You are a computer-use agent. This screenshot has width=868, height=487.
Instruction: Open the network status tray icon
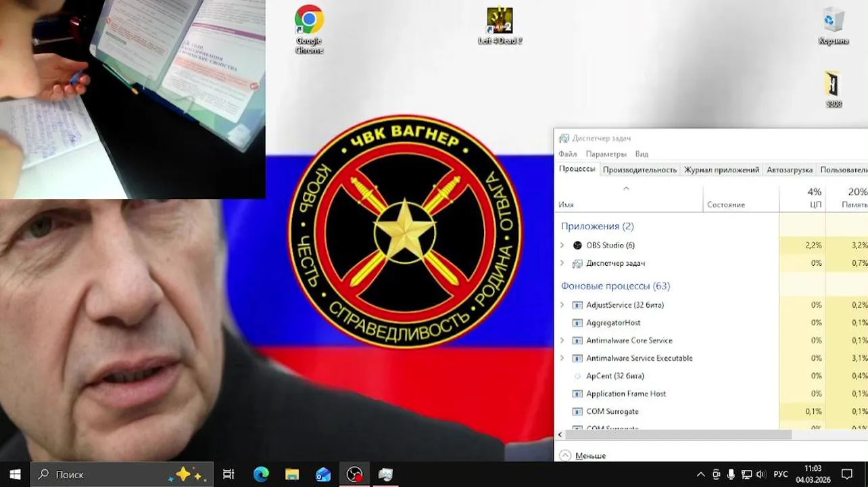click(x=746, y=474)
